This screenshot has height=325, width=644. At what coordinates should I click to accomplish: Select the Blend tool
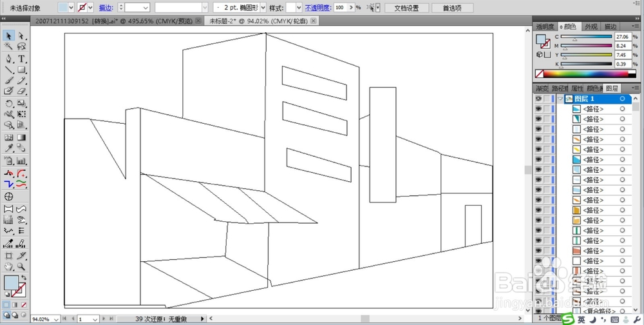click(x=21, y=148)
